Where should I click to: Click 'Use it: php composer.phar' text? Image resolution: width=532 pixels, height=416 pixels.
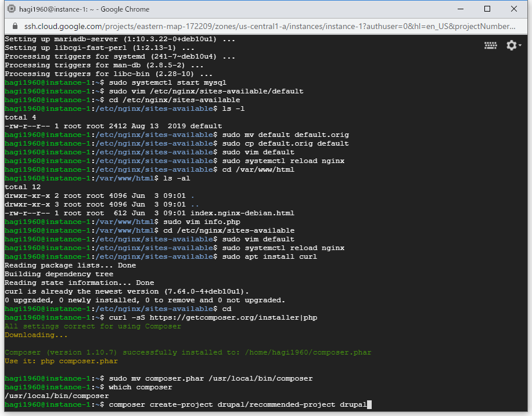click(x=61, y=361)
